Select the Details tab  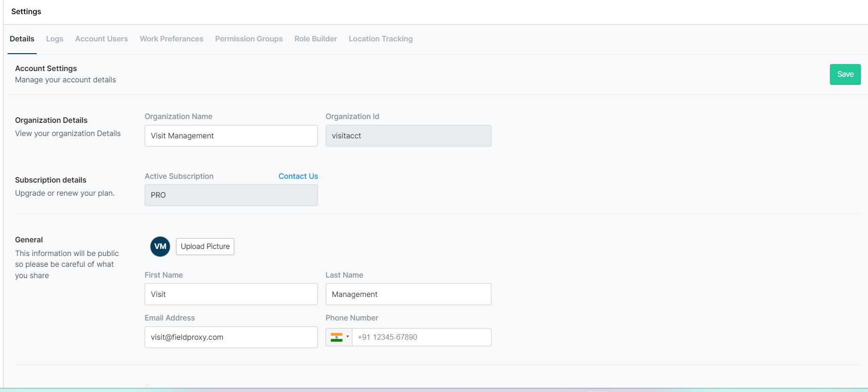click(x=22, y=39)
